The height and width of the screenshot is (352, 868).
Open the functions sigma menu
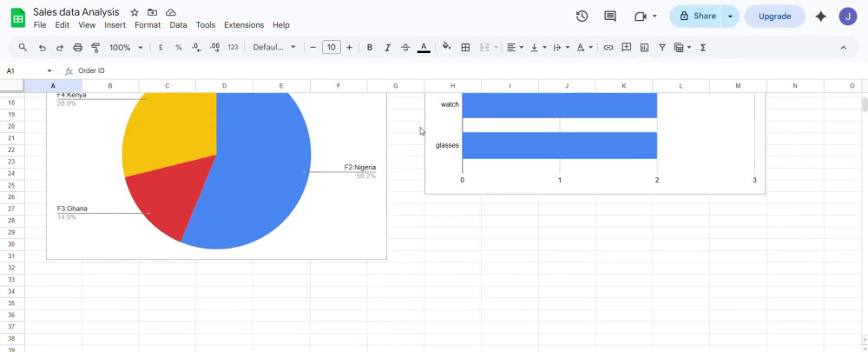[703, 48]
